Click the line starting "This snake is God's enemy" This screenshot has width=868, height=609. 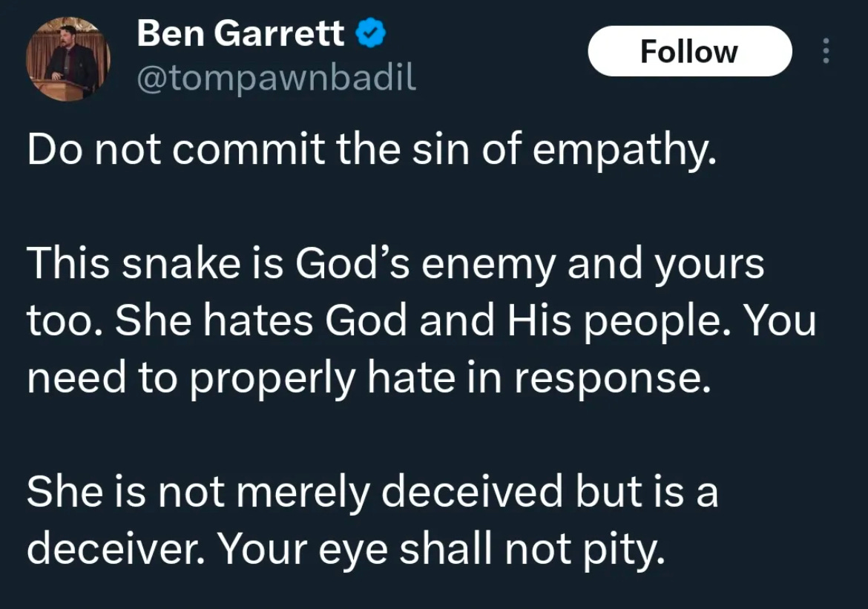tap(395, 264)
